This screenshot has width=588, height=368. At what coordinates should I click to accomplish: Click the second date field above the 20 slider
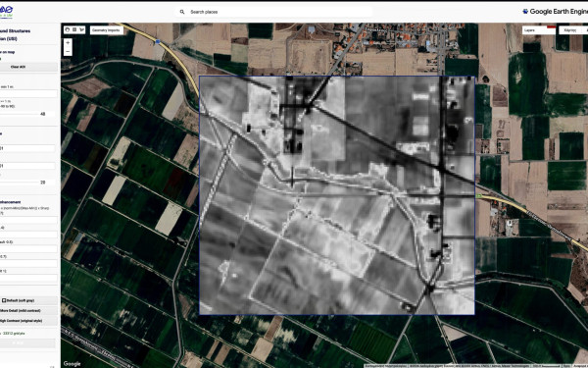27,166
